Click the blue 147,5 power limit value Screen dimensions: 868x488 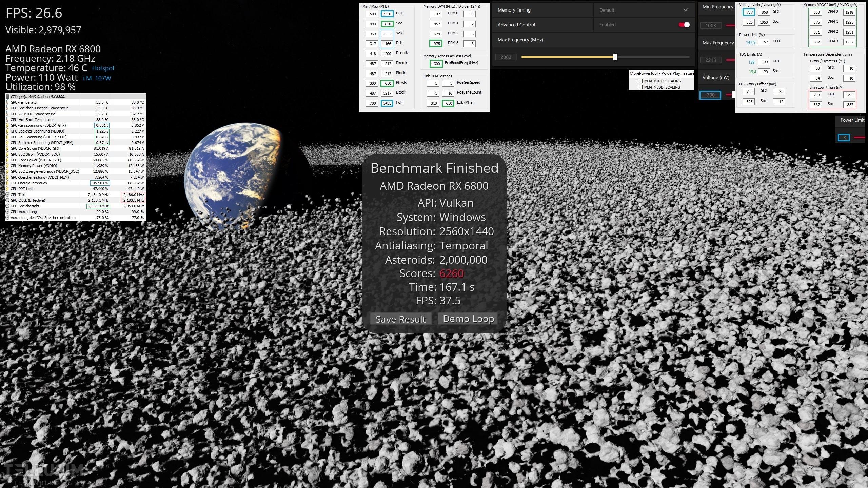point(750,43)
